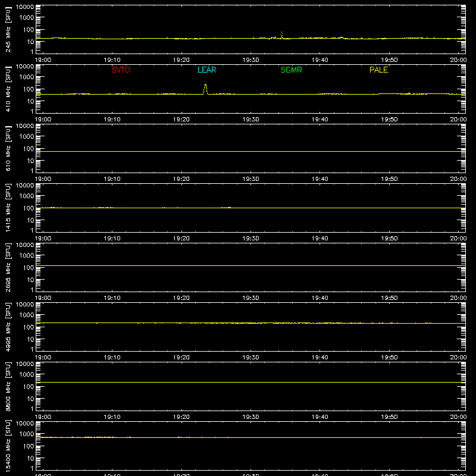The image size is (476, 476).
Task: Click the 2695 MHz [SFU] axis title
Action: click(8, 267)
